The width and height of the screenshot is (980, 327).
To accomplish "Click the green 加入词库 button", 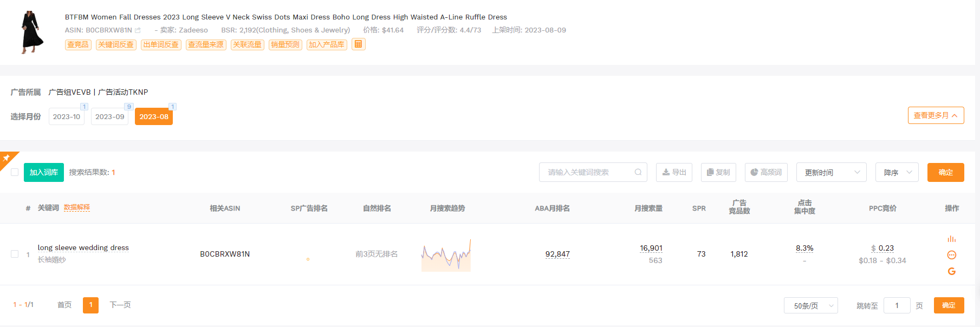I will (44, 172).
